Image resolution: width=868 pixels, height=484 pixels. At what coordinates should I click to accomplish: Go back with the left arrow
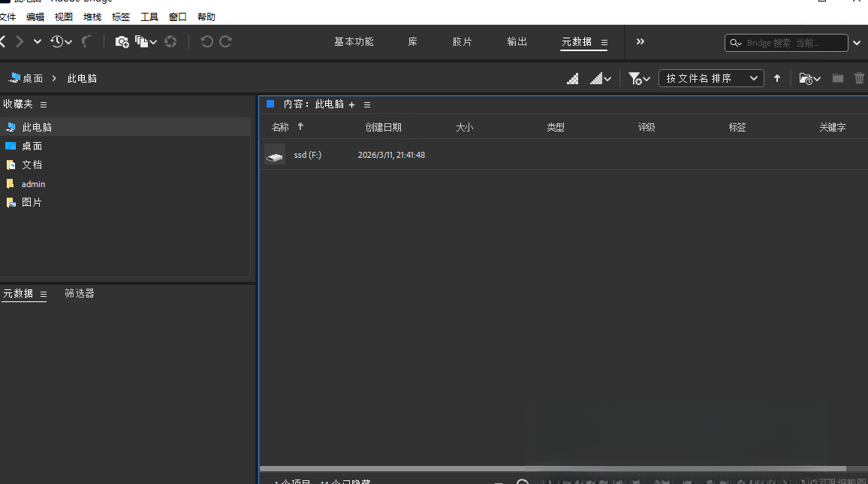[x=3, y=41]
